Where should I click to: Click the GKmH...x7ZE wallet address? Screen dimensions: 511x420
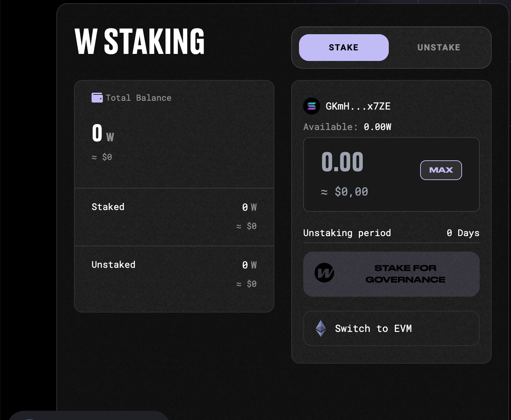coord(358,106)
